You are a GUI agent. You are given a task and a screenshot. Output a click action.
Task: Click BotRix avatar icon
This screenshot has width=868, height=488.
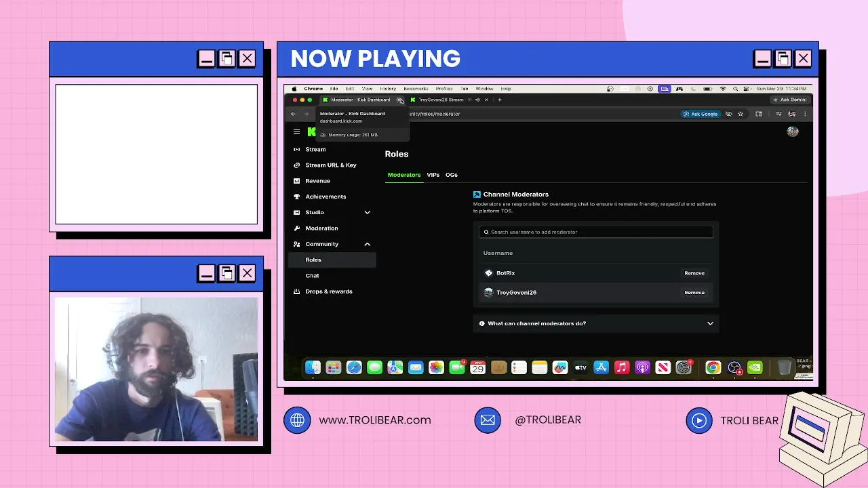[x=488, y=273]
